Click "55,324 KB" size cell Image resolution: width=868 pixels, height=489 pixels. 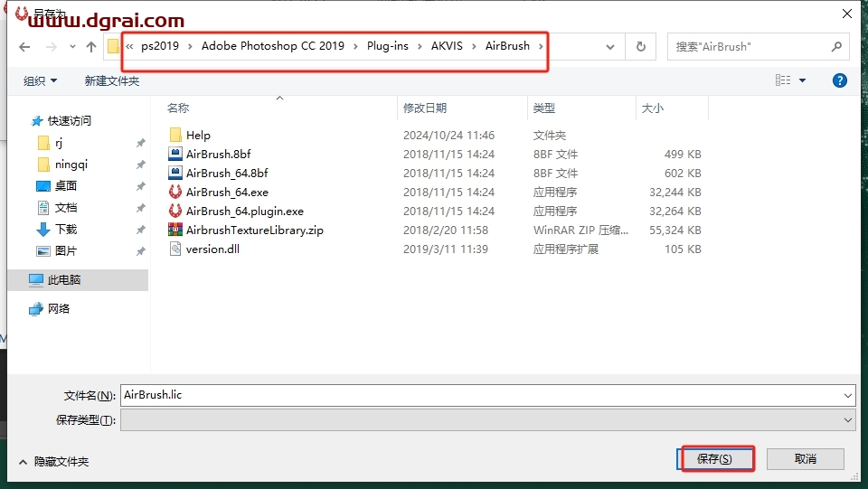click(675, 230)
